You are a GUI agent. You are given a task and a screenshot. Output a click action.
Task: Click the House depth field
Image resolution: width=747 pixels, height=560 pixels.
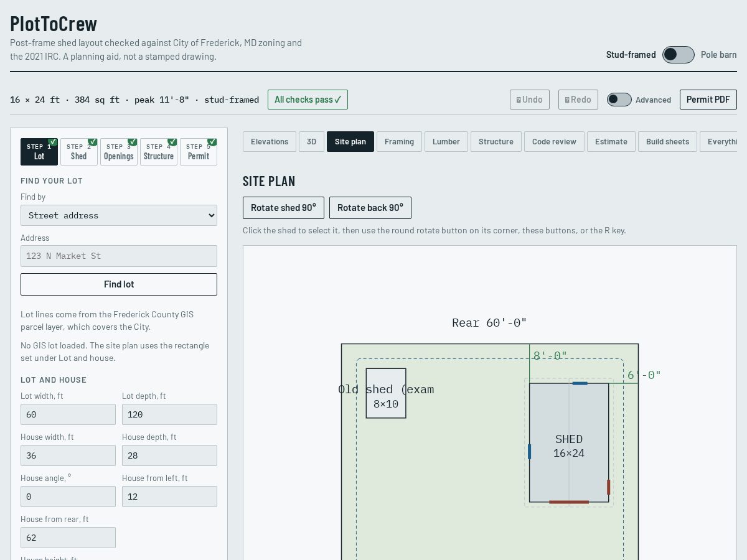pyautogui.click(x=169, y=455)
